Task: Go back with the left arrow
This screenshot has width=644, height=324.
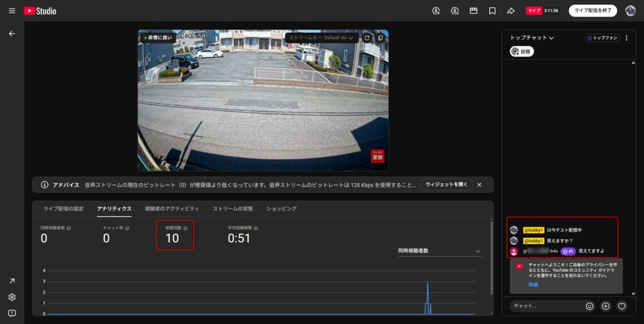Action: pyautogui.click(x=12, y=34)
